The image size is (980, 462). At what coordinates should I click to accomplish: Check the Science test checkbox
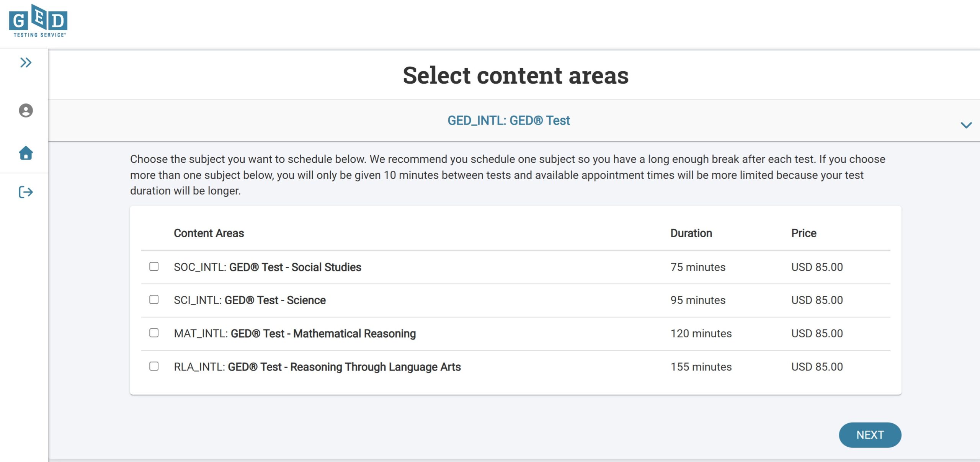pos(154,299)
